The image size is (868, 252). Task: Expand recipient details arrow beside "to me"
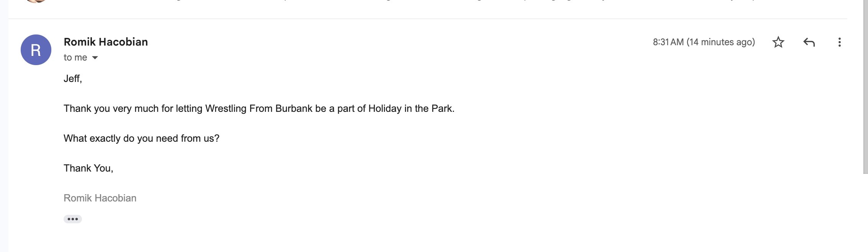point(95,58)
